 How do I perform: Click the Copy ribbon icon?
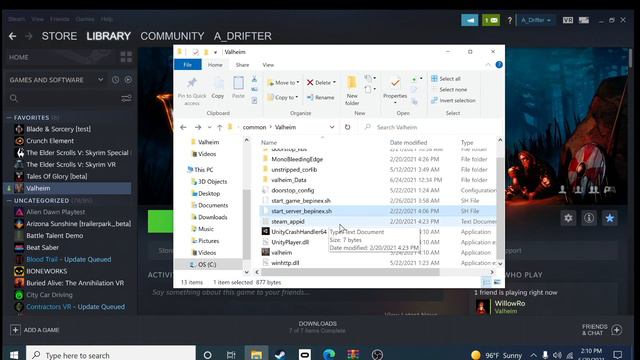point(218,83)
